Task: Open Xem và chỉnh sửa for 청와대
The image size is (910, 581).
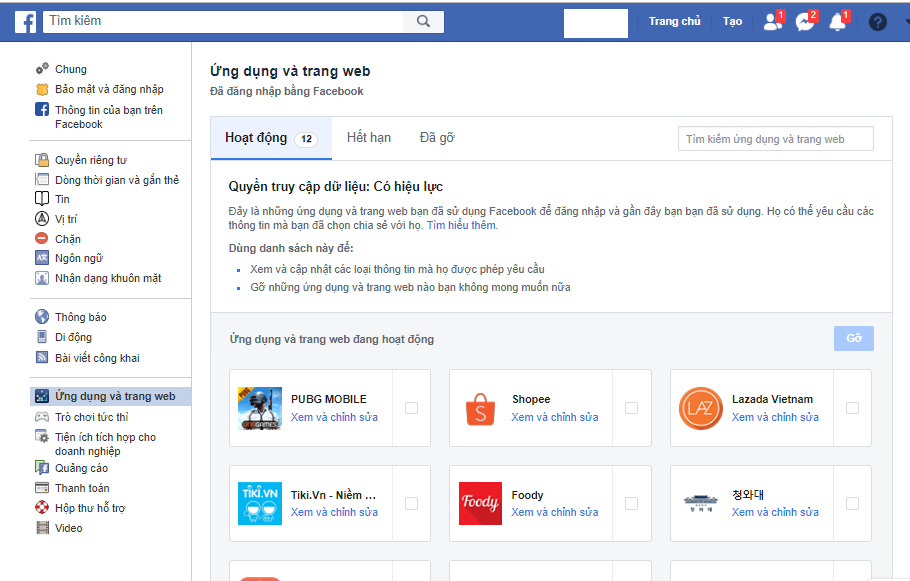Action: pyautogui.click(x=775, y=513)
